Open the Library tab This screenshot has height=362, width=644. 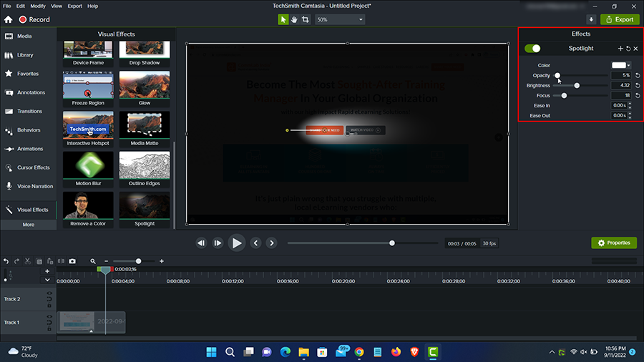pos(28,55)
